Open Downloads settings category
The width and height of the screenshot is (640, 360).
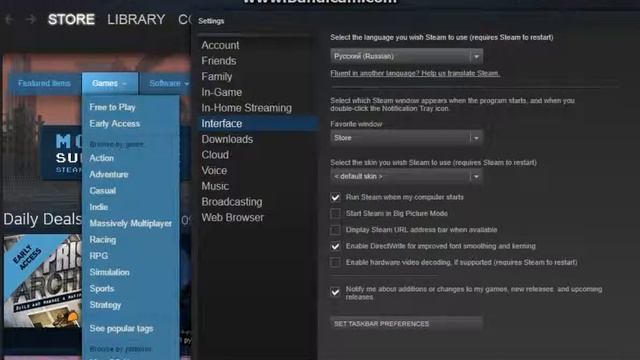tap(227, 139)
